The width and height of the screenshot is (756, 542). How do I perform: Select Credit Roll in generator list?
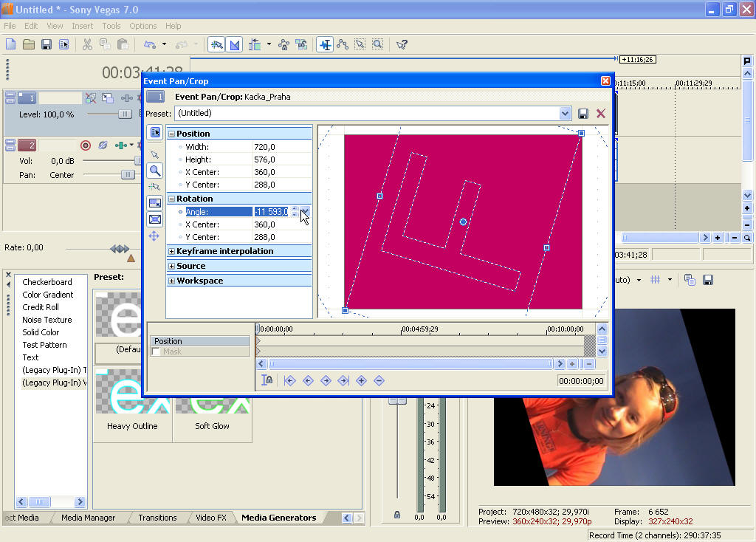tap(41, 307)
